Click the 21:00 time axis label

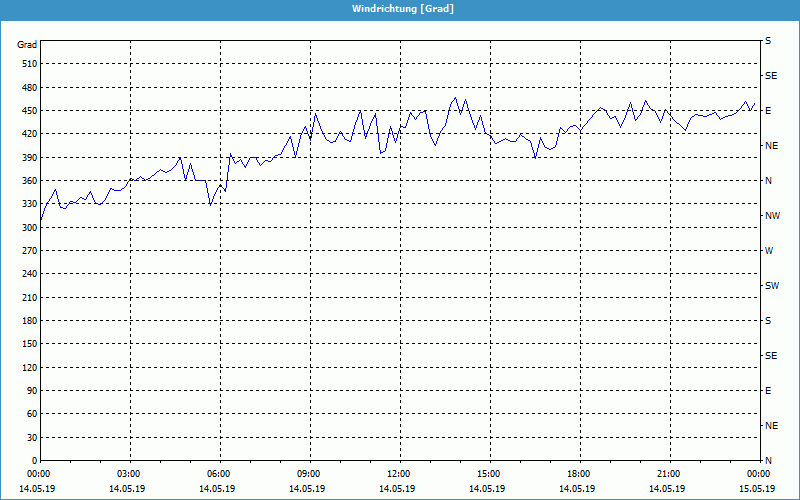[x=669, y=474]
